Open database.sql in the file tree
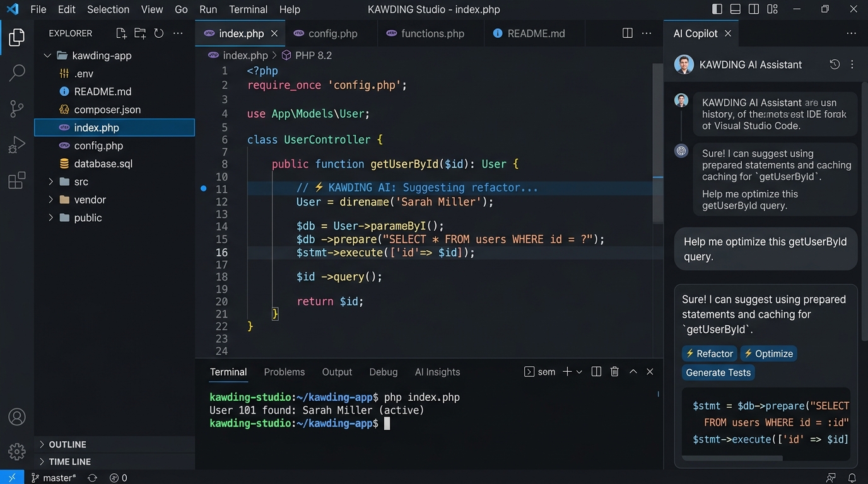The width and height of the screenshot is (868, 484). [x=114, y=164]
